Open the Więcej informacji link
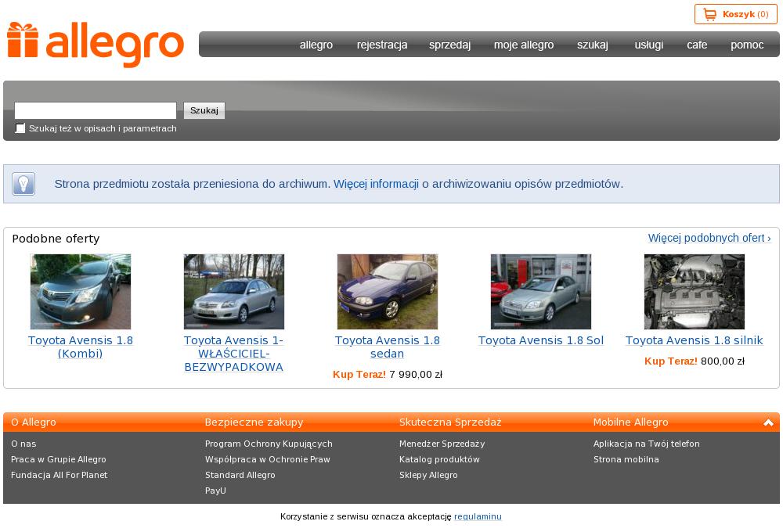This screenshot has height=532, width=783. tap(376, 184)
